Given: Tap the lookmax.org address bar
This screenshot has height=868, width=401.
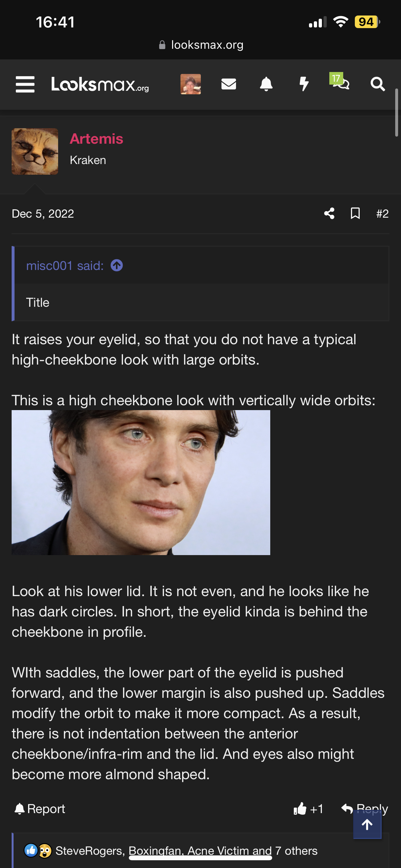Looking at the screenshot, I should 201,45.
